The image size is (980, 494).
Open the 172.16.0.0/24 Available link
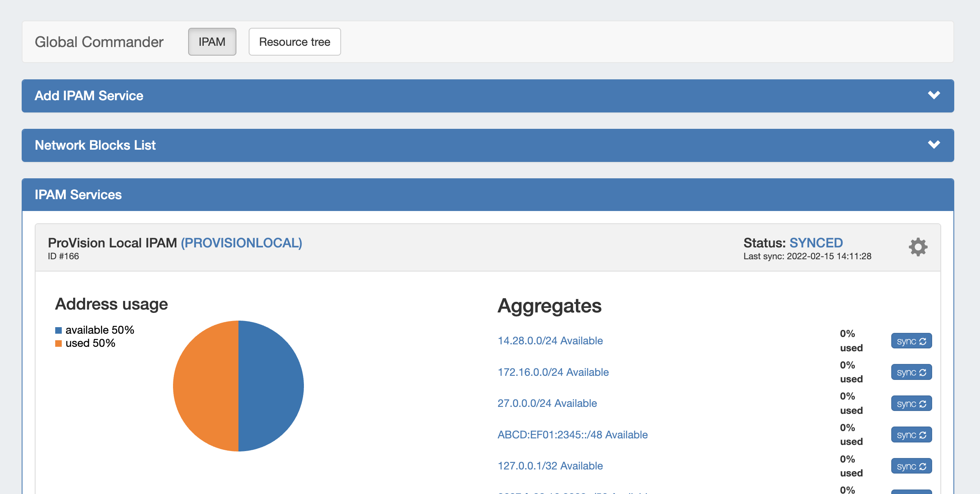pos(553,372)
